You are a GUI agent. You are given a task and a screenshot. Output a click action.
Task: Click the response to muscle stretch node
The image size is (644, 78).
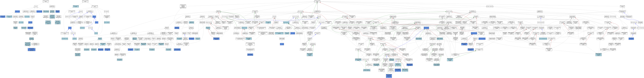point(177,28)
